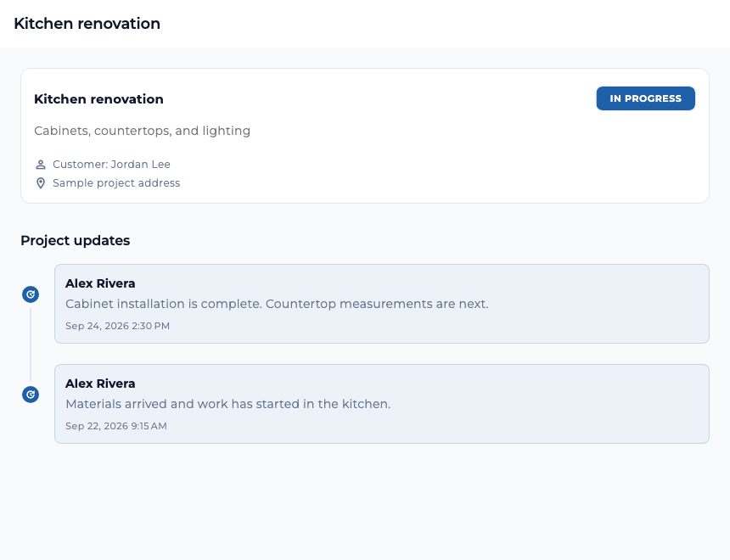The width and height of the screenshot is (730, 560).
Task: Click the 'Materials arrived and work has started' message
Action: tap(228, 404)
